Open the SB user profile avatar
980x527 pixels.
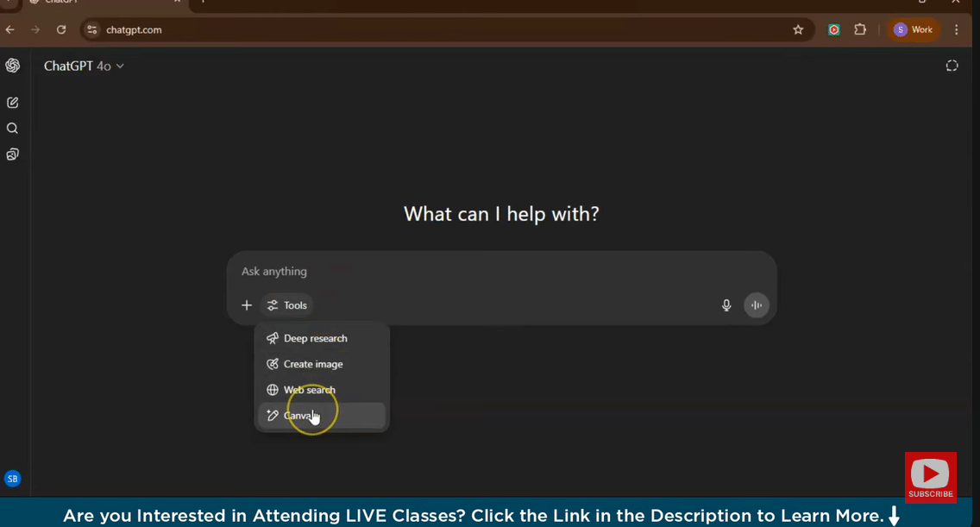(x=12, y=479)
